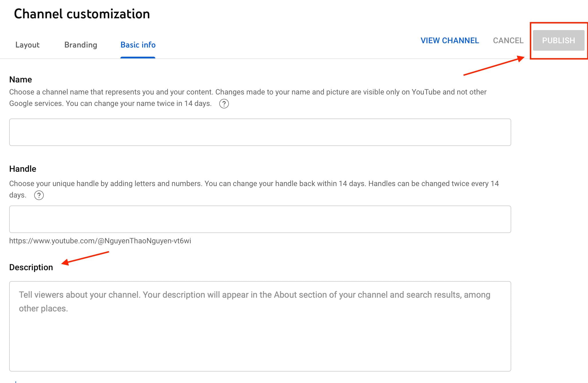Cancel the channel customization changes
588x383 pixels.
point(508,41)
